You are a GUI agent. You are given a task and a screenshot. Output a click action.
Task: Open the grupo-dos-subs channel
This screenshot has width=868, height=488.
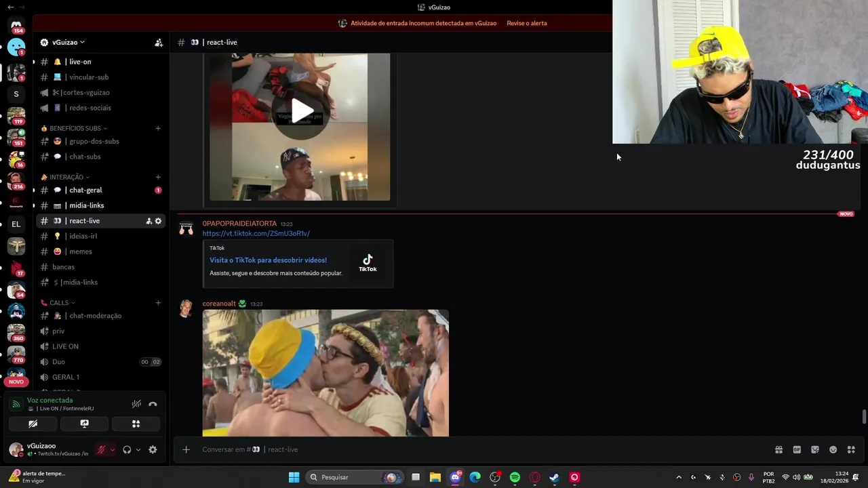point(100,141)
